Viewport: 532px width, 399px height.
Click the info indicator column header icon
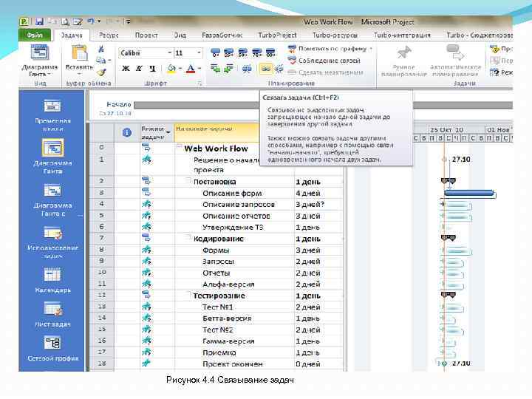[x=127, y=133]
